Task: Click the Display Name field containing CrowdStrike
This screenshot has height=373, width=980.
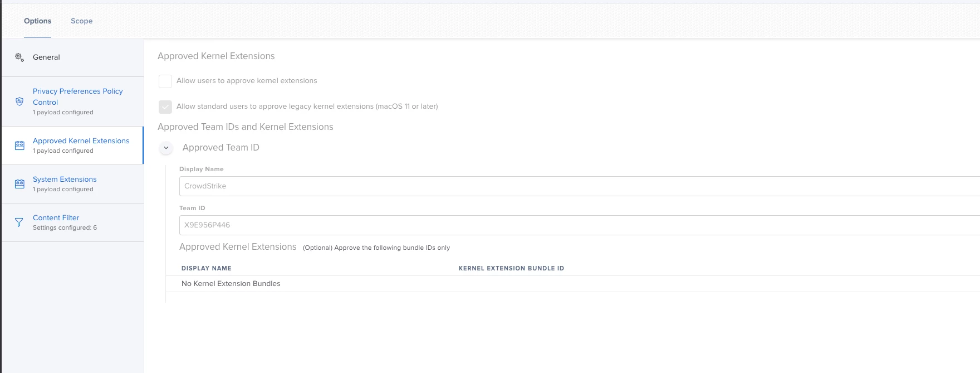Action: [x=580, y=186]
